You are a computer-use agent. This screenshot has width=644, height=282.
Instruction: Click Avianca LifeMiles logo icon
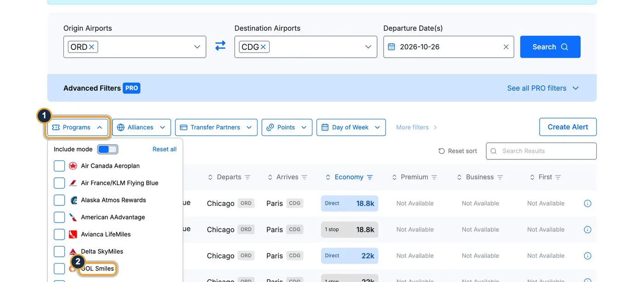pyautogui.click(x=73, y=234)
